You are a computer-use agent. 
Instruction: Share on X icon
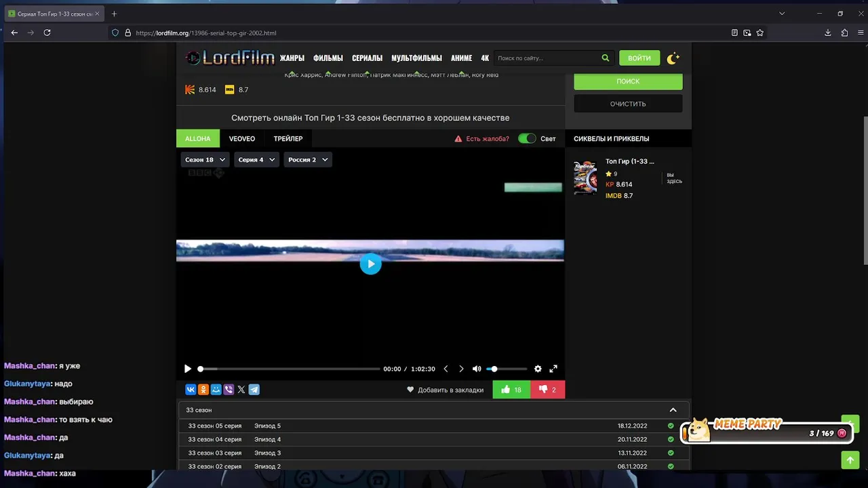tap(241, 390)
